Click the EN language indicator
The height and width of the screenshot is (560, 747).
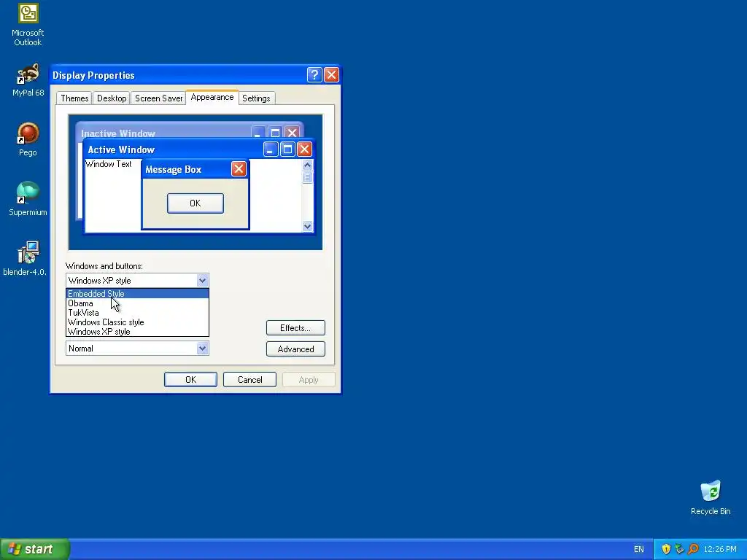(x=639, y=549)
